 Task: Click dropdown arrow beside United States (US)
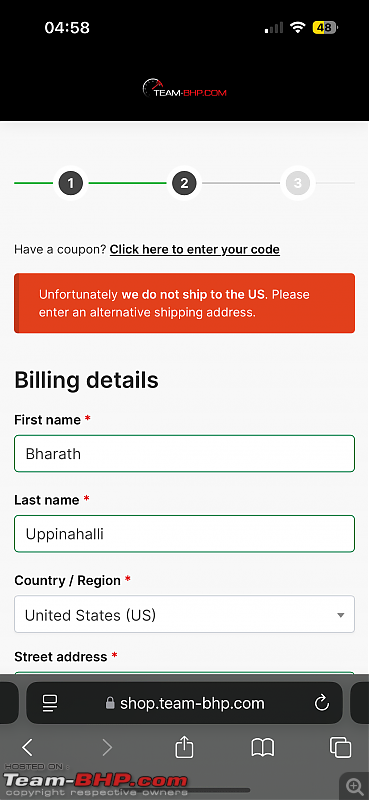tap(340, 615)
